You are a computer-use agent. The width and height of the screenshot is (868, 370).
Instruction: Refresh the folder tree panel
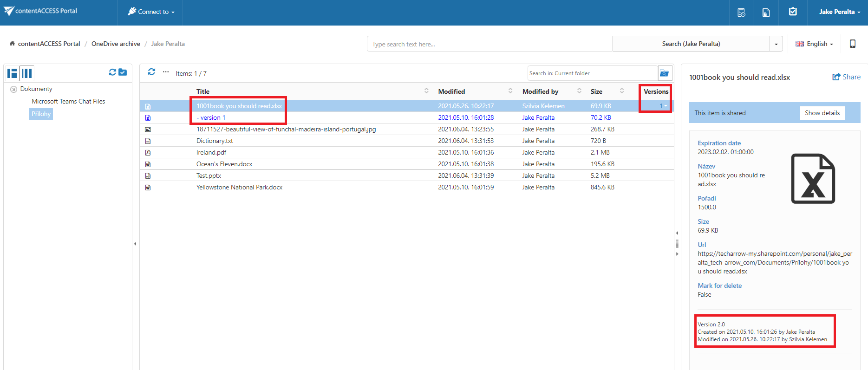pos(112,72)
